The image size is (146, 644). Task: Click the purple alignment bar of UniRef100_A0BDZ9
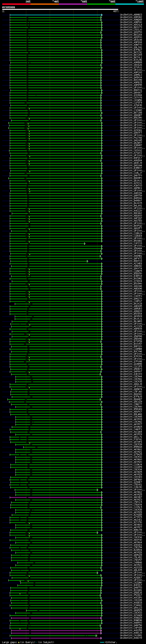click(56, 618)
